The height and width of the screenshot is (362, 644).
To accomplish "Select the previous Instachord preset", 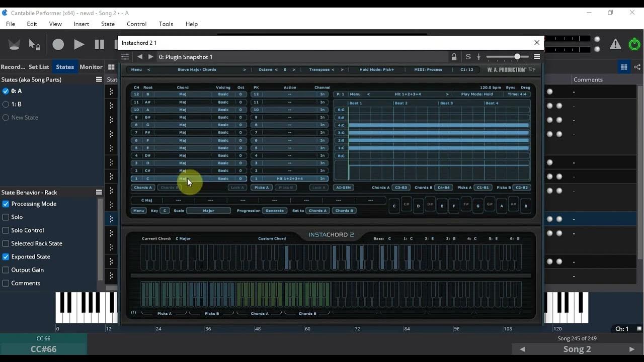I will 150,70.
